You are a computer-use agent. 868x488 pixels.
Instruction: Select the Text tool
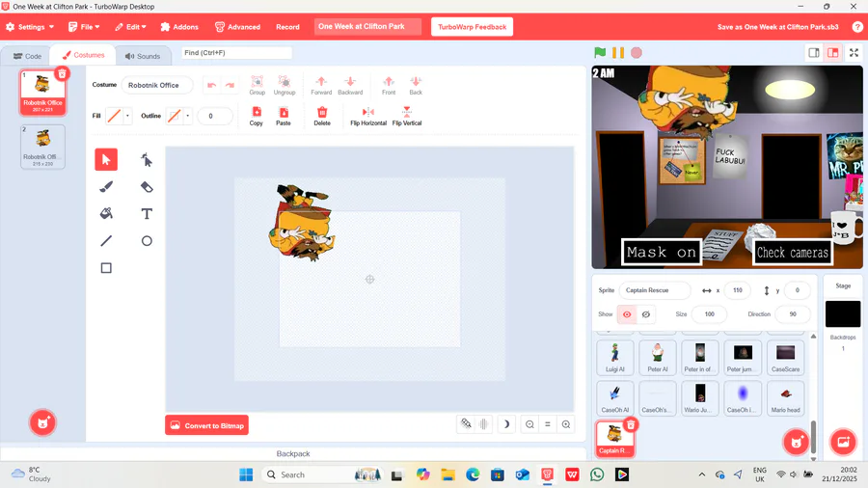(147, 213)
